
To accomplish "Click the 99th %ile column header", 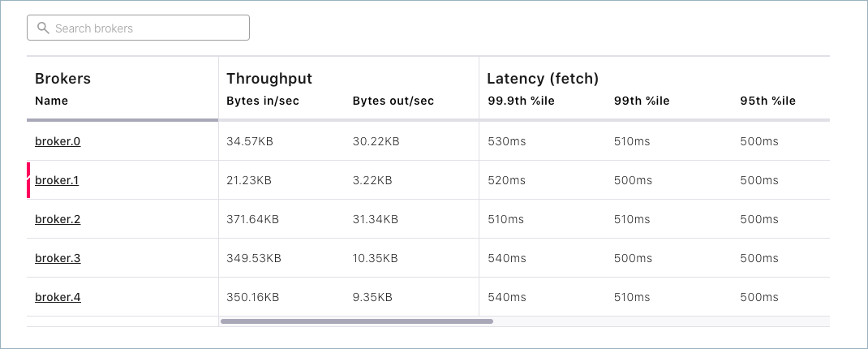I will pos(642,101).
